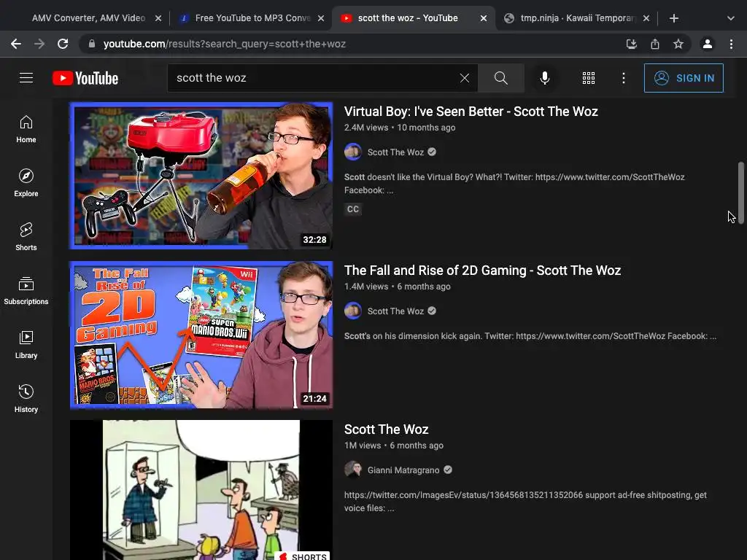Click Scott The Woz channel name under 2D Gaming
Viewport: 747px width, 560px height.
pyautogui.click(x=395, y=311)
